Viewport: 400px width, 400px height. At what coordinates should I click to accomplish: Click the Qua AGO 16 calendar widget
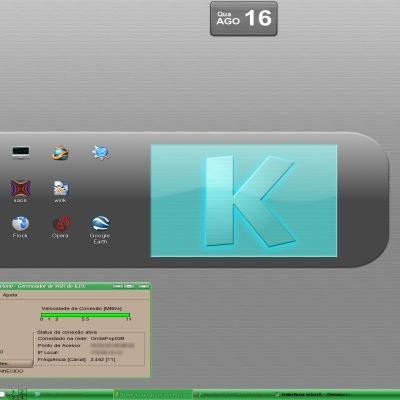click(244, 18)
